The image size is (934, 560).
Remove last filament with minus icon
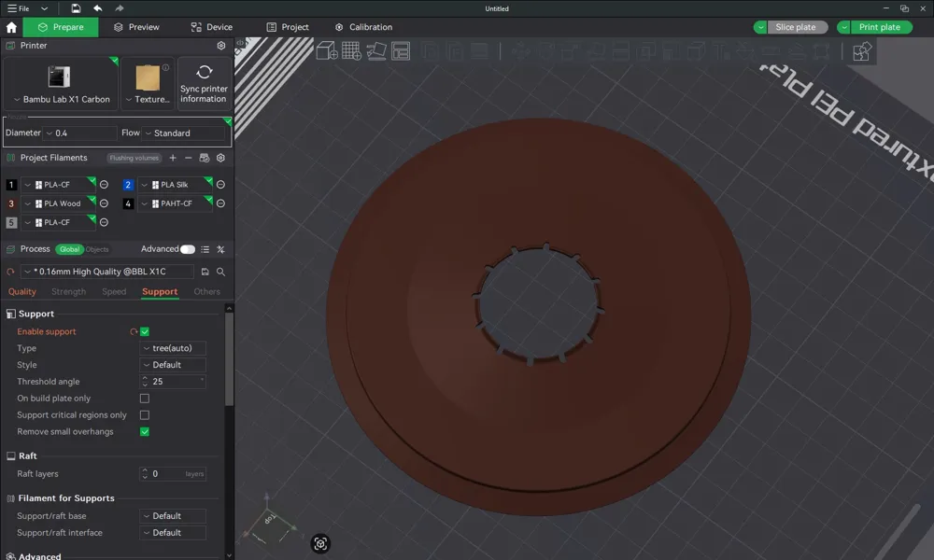189,158
